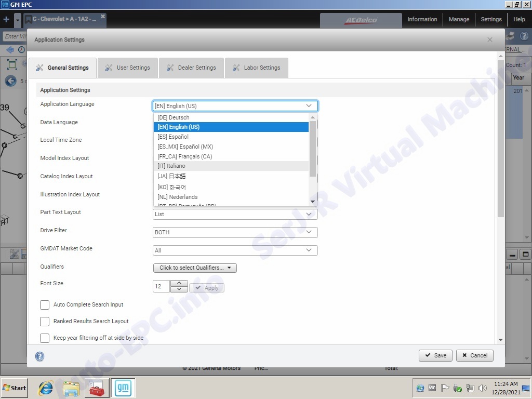Click settings dialog vertical scrollbar thumb
Image resolution: width=532 pixels, height=399 pixels.
(500, 138)
